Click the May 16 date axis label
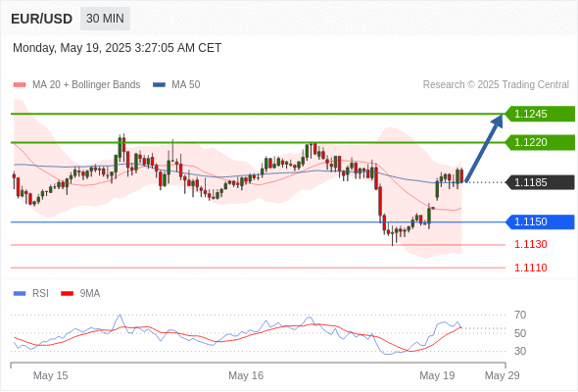The width and height of the screenshot is (578, 392). pyautogui.click(x=246, y=375)
